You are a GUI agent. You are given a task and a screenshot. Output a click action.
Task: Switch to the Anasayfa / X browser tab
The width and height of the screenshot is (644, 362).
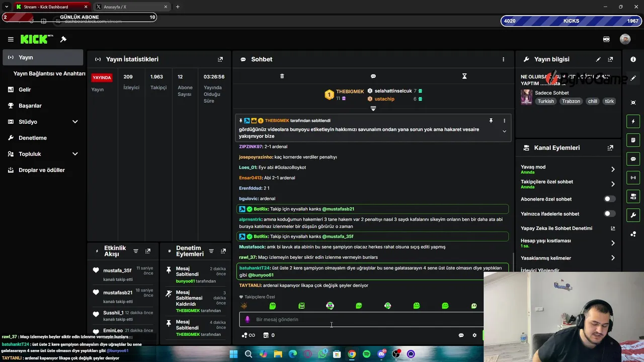(x=131, y=7)
